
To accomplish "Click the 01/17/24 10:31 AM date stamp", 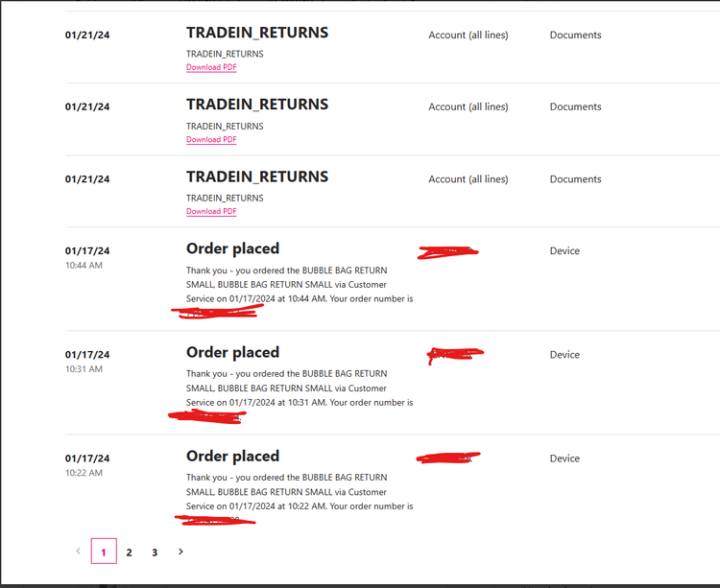I will 87,361.
